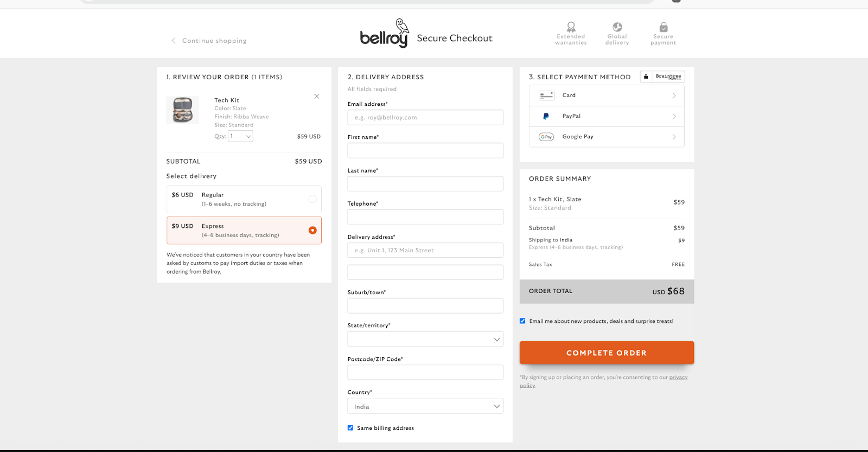Open the State/territory dropdown
This screenshot has height=452, width=868.
[425, 339]
